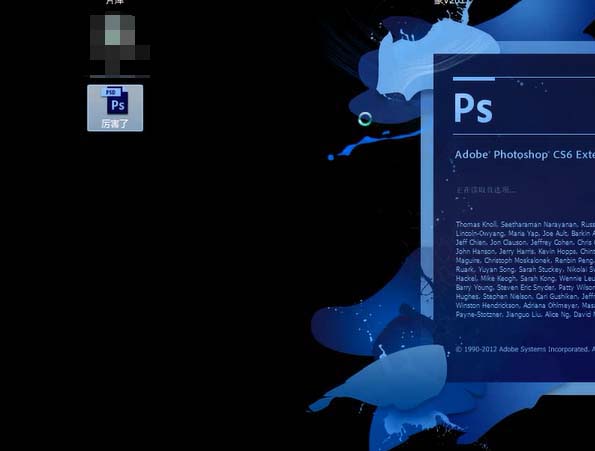Screen dimensions: 595x451
Task: Open the pixelated desktop icon above the PSD
Action: (120, 45)
